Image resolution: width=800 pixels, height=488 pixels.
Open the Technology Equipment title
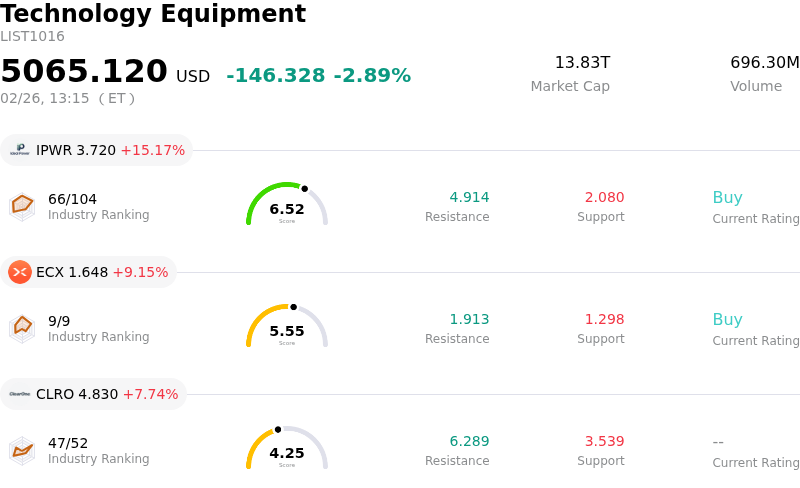pyautogui.click(x=153, y=14)
